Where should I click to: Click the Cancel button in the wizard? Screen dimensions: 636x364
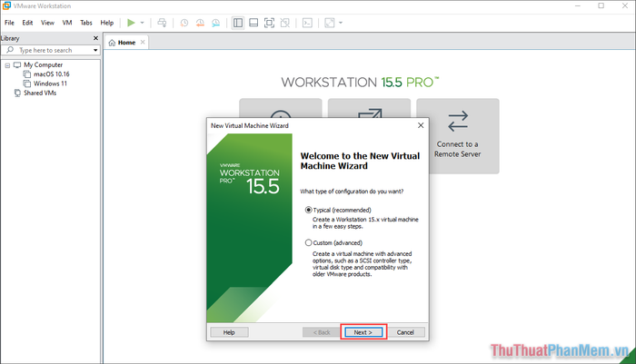(405, 332)
